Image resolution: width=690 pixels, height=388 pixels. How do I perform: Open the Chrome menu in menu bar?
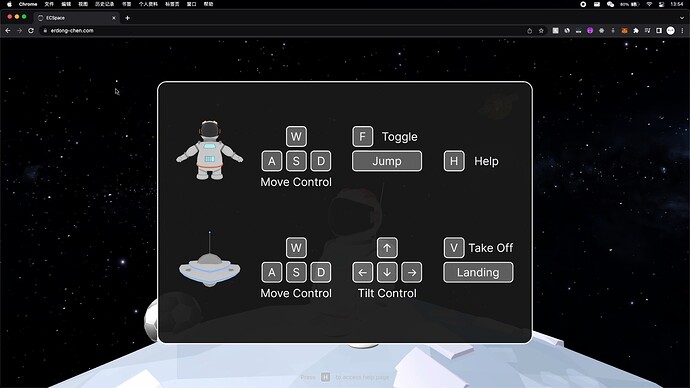28,4
